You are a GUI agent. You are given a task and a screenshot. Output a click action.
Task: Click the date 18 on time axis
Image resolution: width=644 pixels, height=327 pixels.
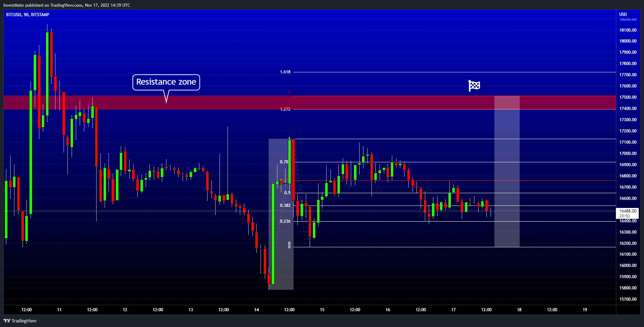(519, 310)
